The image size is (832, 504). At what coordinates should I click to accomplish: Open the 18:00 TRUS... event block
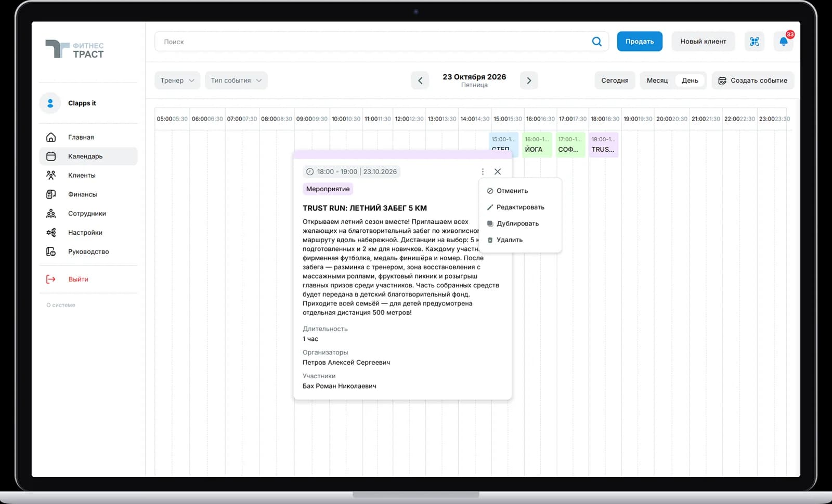pos(603,144)
